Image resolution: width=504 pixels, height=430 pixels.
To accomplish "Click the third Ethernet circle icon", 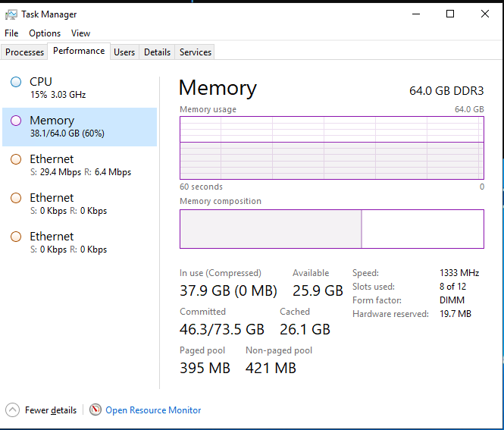I will pos(16,237).
